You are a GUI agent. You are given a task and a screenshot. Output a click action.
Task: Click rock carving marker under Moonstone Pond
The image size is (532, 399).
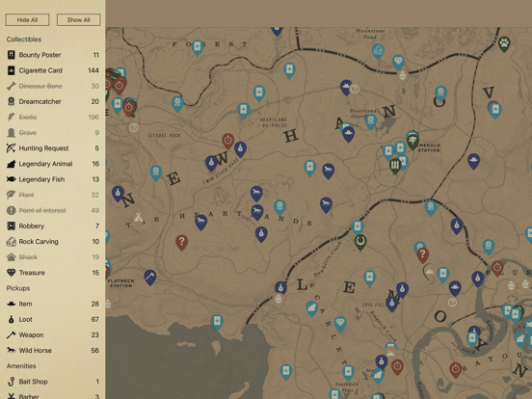[x=378, y=51]
